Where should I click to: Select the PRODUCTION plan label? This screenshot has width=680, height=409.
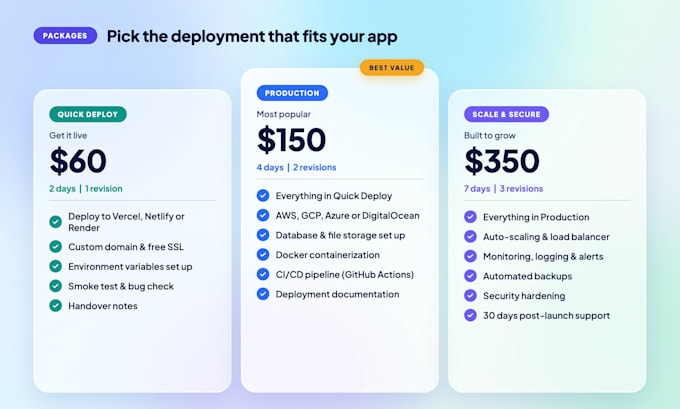(x=292, y=93)
